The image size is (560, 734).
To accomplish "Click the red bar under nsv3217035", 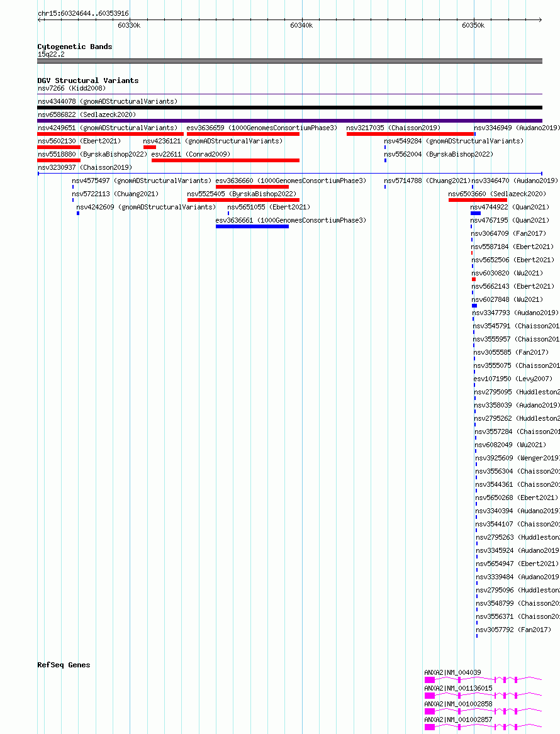I will pyautogui.click(x=411, y=134).
